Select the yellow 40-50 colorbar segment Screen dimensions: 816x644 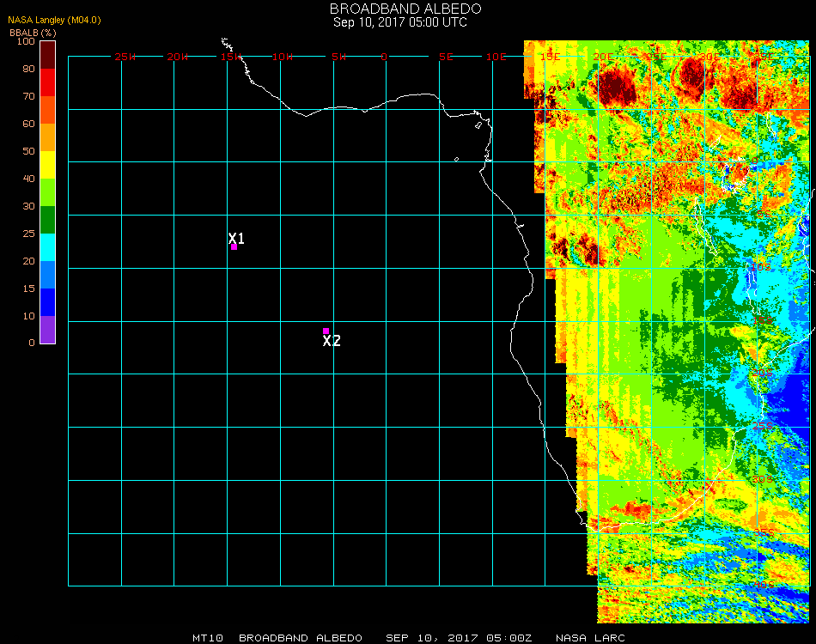coord(48,165)
